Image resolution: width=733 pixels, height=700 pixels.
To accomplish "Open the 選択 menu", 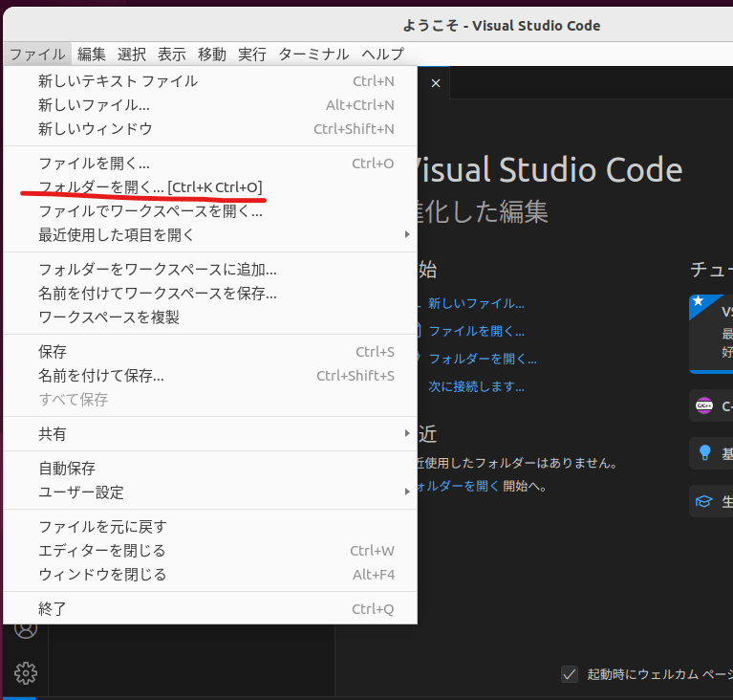I will tap(132, 55).
